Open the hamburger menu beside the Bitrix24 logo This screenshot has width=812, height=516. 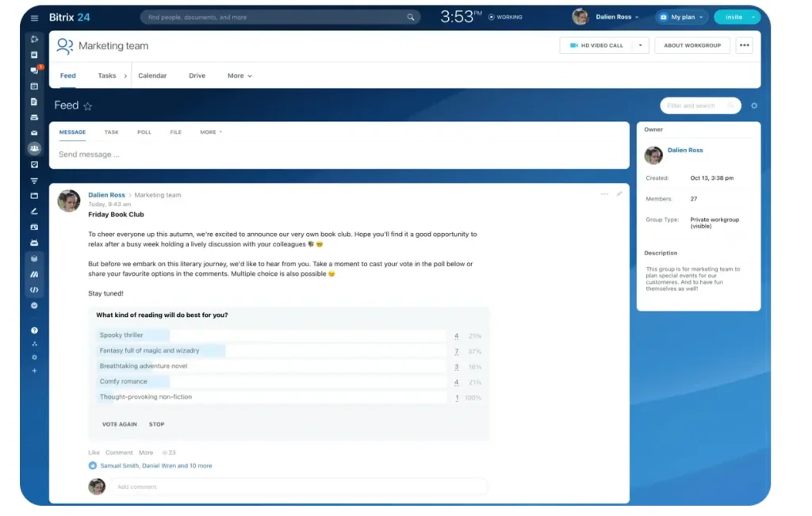(34, 17)
